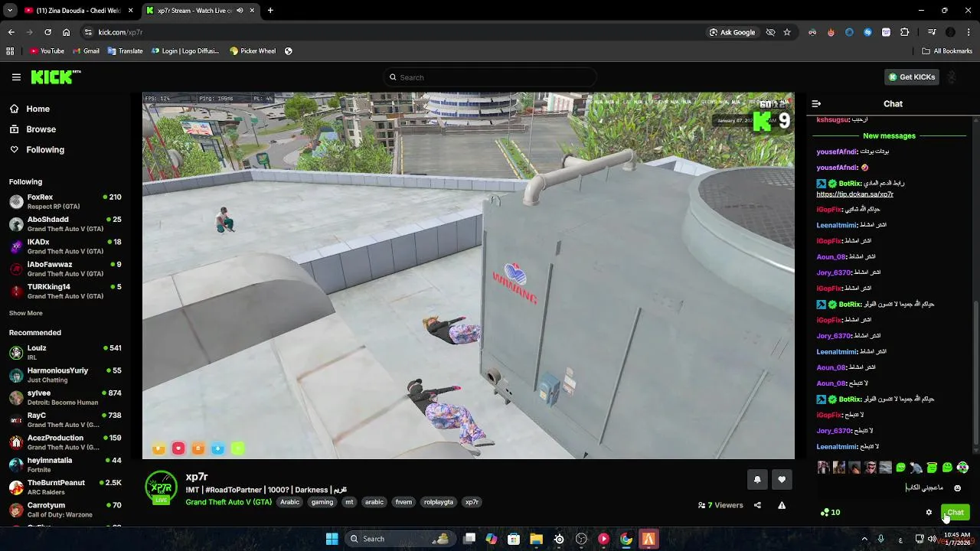Image resolution: width=980 pixels, height=551 pixels.
Task: Open Chrome three-dot menu
Action: coord(969,32)
